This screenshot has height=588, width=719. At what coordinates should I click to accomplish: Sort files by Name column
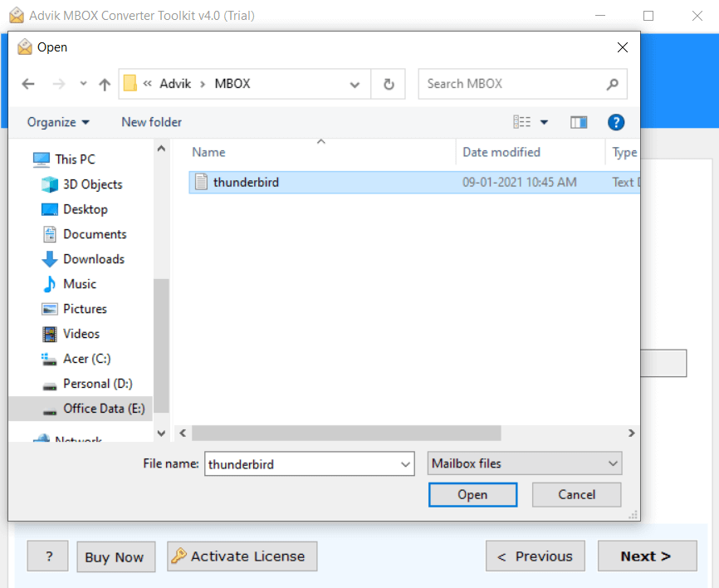coord(208,152)
